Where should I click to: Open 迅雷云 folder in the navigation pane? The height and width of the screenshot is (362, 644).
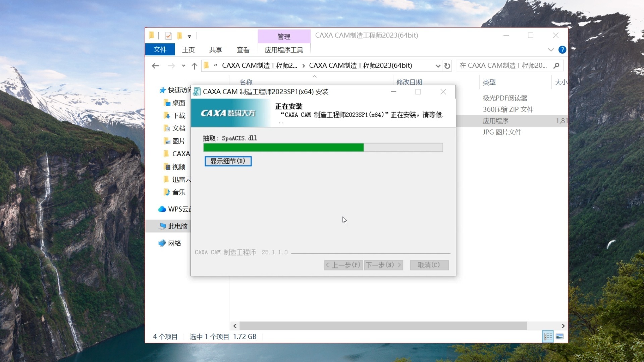point(177,179)
